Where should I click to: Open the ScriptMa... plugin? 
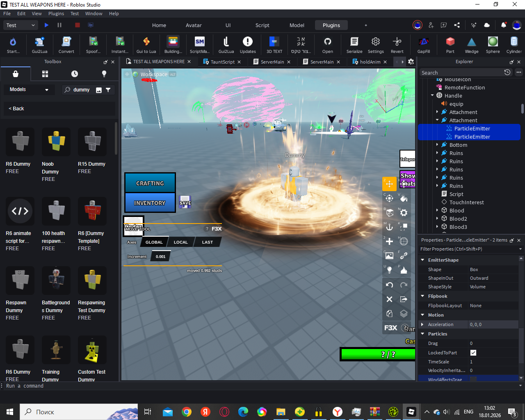click(199, 44)
